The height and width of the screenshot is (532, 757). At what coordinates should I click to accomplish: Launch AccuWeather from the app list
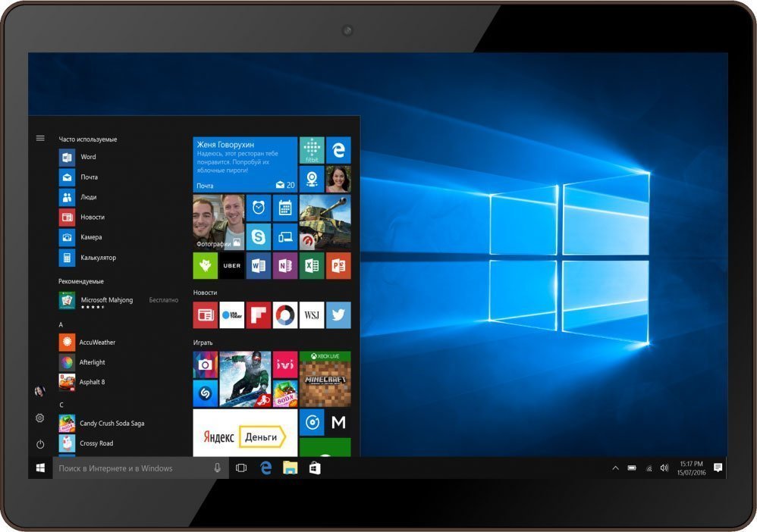87,343
